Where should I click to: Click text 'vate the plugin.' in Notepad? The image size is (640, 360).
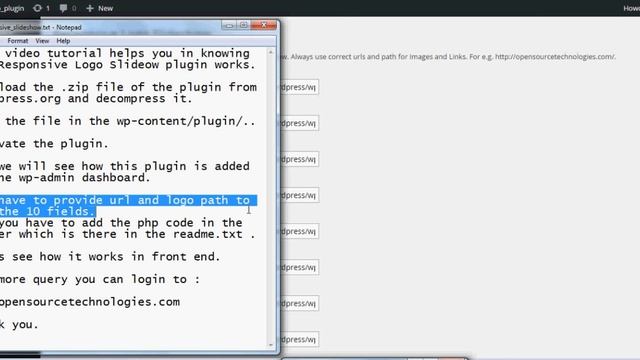point(54,144)
